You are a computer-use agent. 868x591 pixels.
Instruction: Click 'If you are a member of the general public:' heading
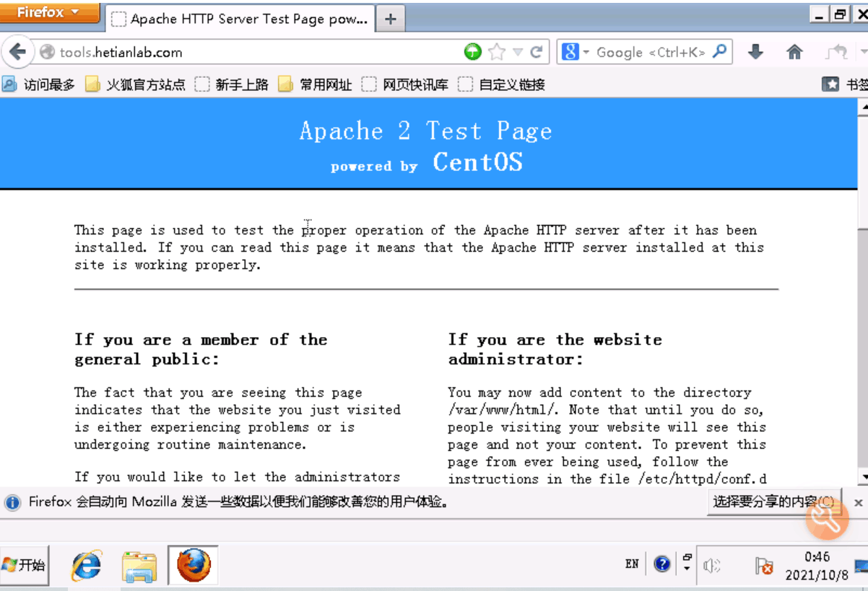coord(201,349)
